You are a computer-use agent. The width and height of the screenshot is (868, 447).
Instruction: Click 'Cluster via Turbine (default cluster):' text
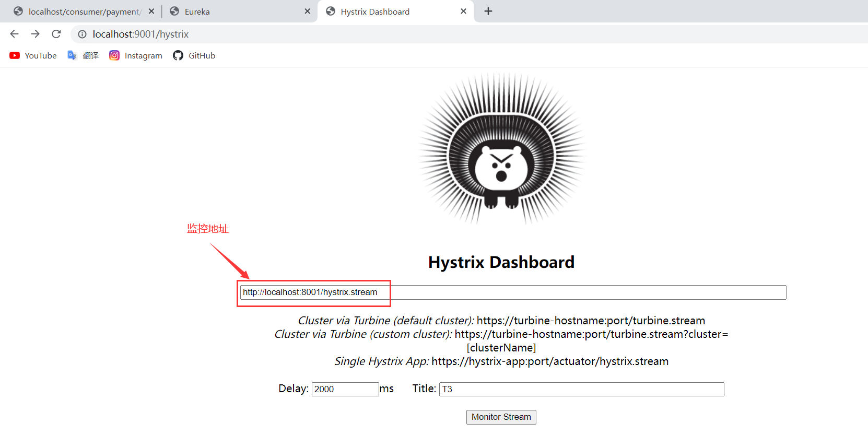386,321
